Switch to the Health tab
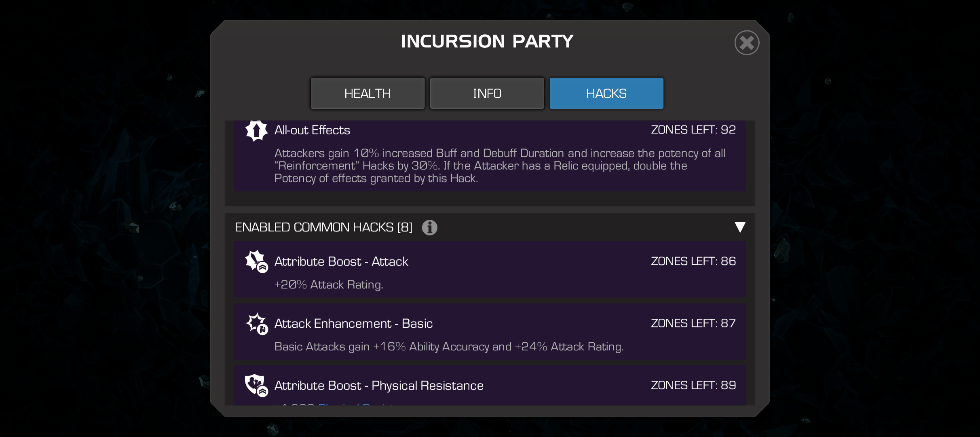Viewport: 980px width, 437px height. 367,93
